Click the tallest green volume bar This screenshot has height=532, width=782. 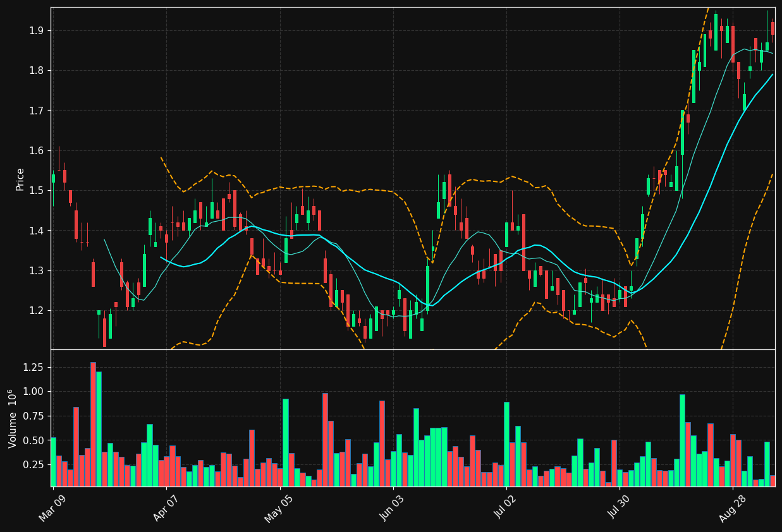coord(99,429)
